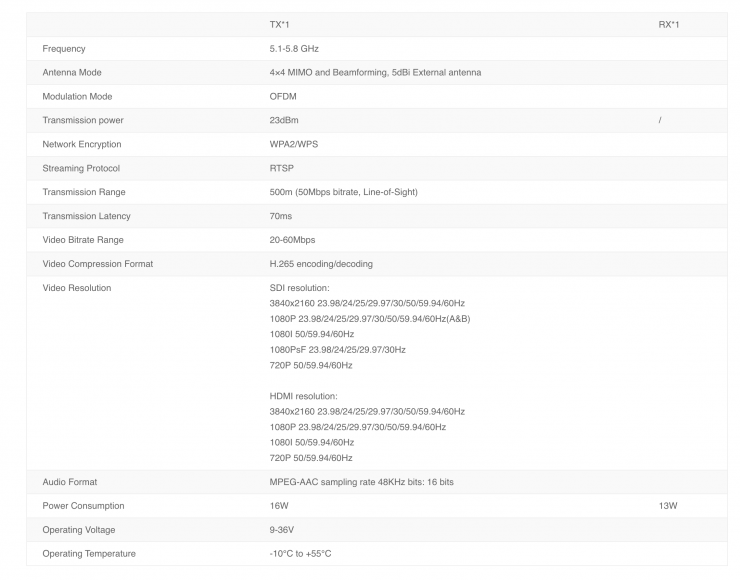Image resolution: width=740 pixels, height=580 pixels.
Task: Click the HDMI resolution heading
Action: point(304,396)
